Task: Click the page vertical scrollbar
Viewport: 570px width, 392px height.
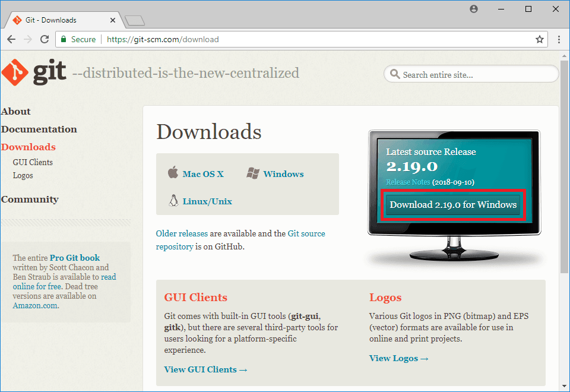Action: [x=564, y=166]
